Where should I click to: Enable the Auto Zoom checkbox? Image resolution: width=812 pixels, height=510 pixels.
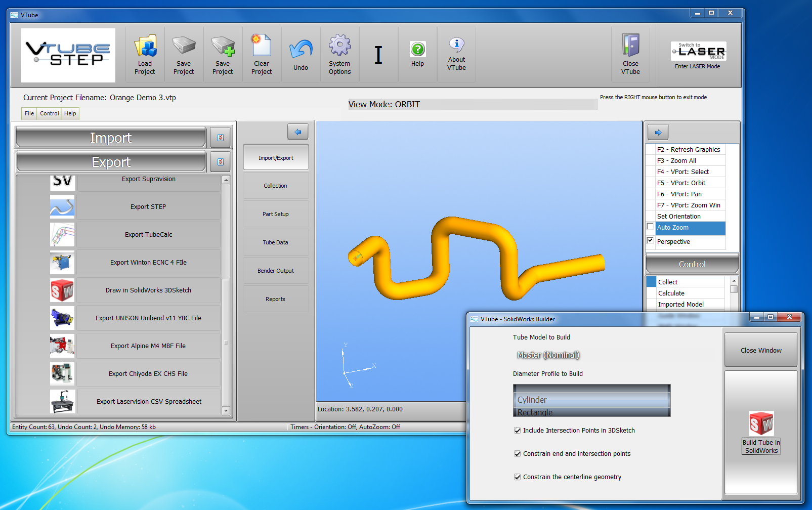click(651, 226)
